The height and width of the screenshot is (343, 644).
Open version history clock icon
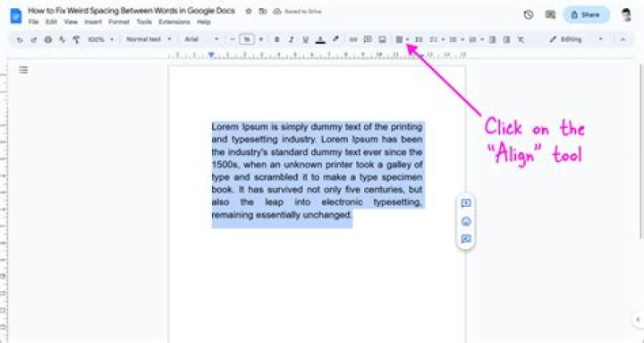click(x=529, y=15)
